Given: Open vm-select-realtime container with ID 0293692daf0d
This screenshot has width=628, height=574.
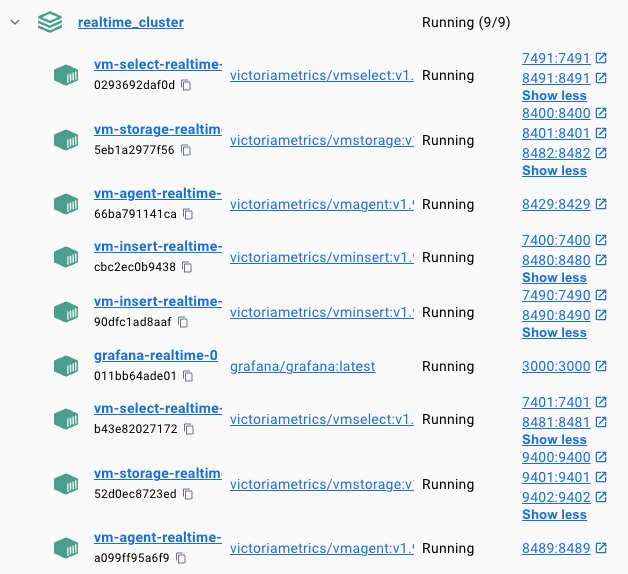Looking at the screenshot, I should 158,64.
